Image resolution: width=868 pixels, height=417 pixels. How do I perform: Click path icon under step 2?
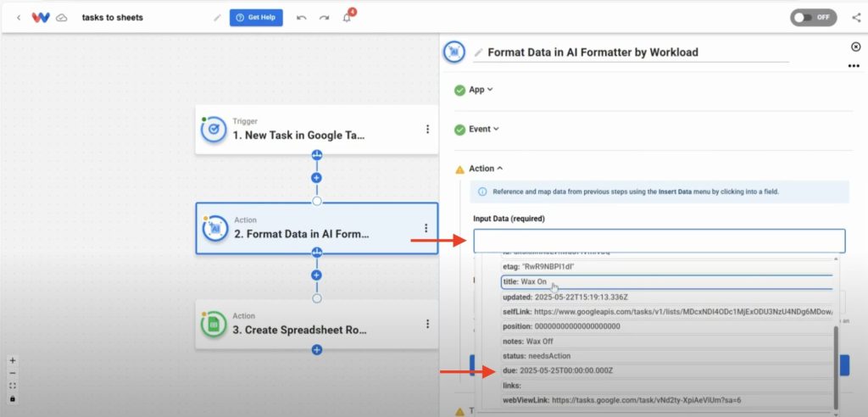[x=317, y=253]
